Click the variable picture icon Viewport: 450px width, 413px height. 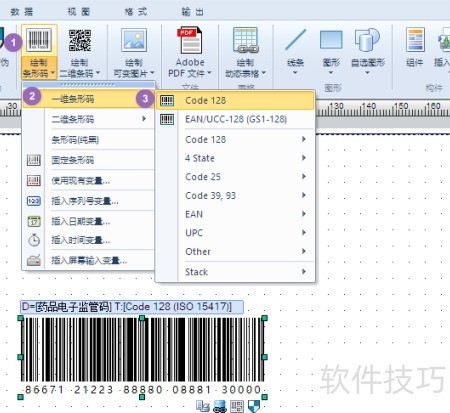[x=134, y=40]
